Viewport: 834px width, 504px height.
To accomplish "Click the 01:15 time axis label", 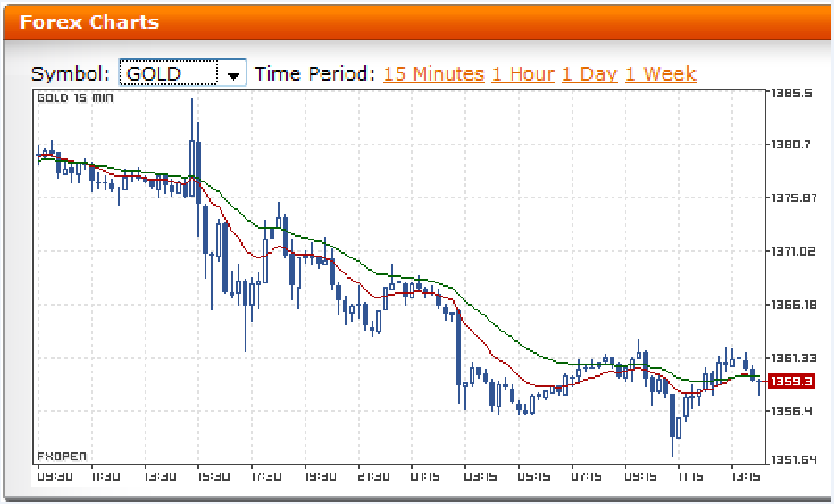I will 425,477.
